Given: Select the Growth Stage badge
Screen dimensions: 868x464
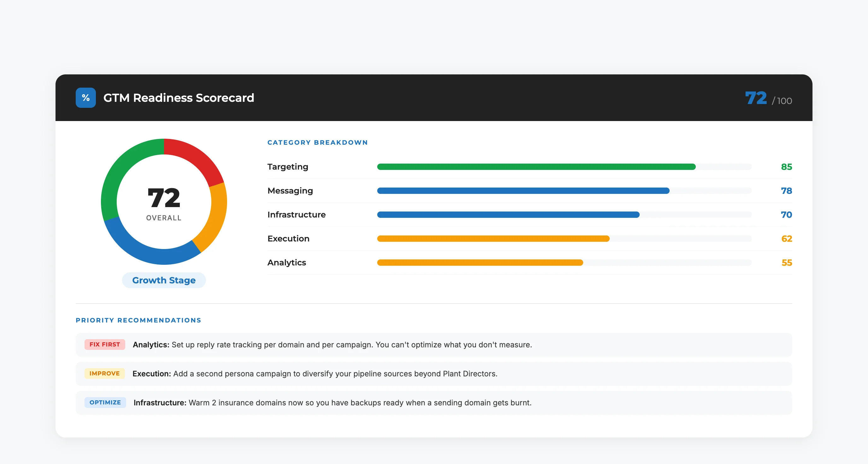Looking at the screenshot, I should (164, 280).
